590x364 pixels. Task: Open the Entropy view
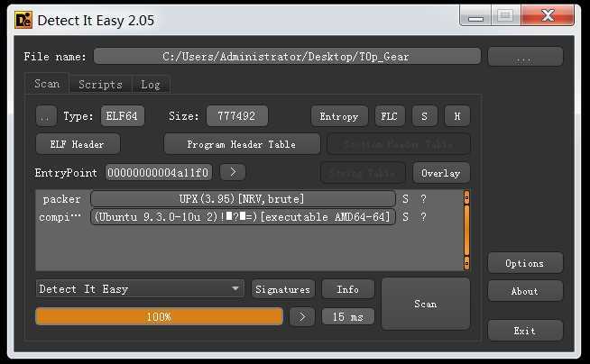click(x=339, y=116)
